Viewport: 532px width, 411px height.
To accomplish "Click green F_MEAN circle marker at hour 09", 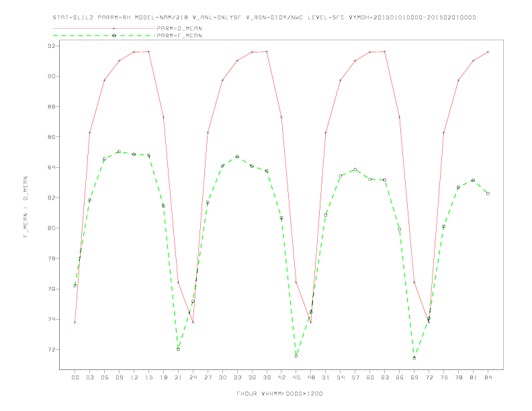I will tap(119, 152).
